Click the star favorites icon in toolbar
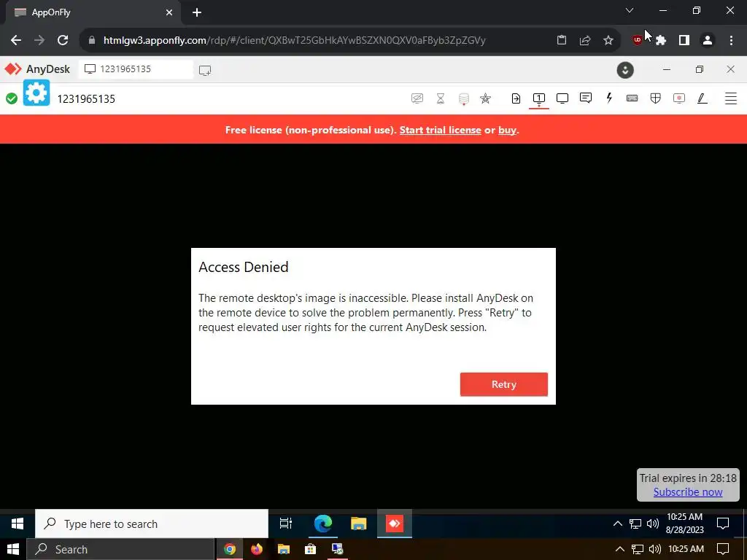This screenshot has height=560, width=747. click(x=485, y=98)
